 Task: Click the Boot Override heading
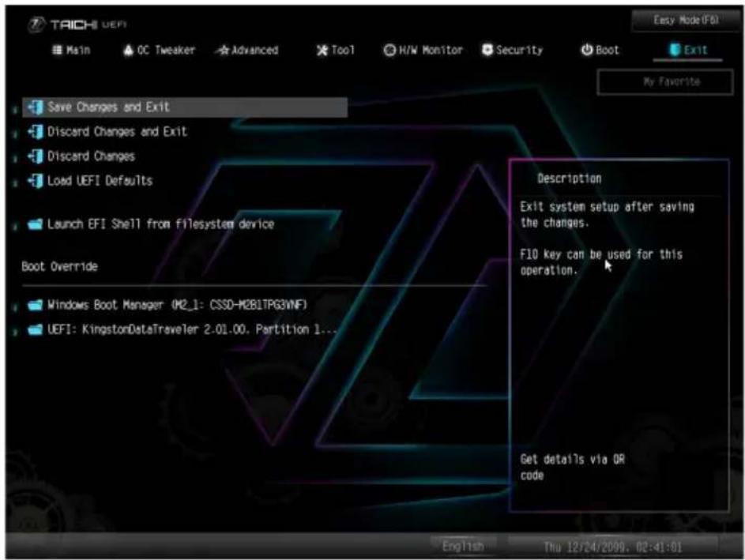[60, 266]
